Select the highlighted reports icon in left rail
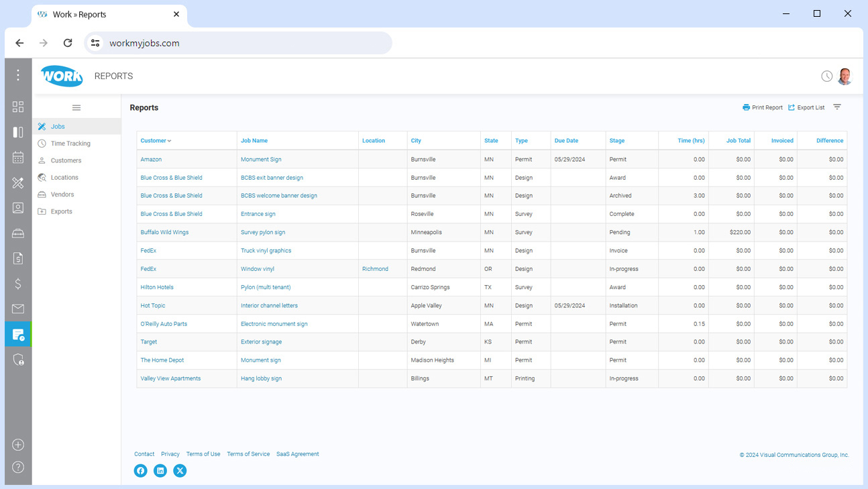The height and width of the screenshot is (489, 868). click(x=18, y=334)
